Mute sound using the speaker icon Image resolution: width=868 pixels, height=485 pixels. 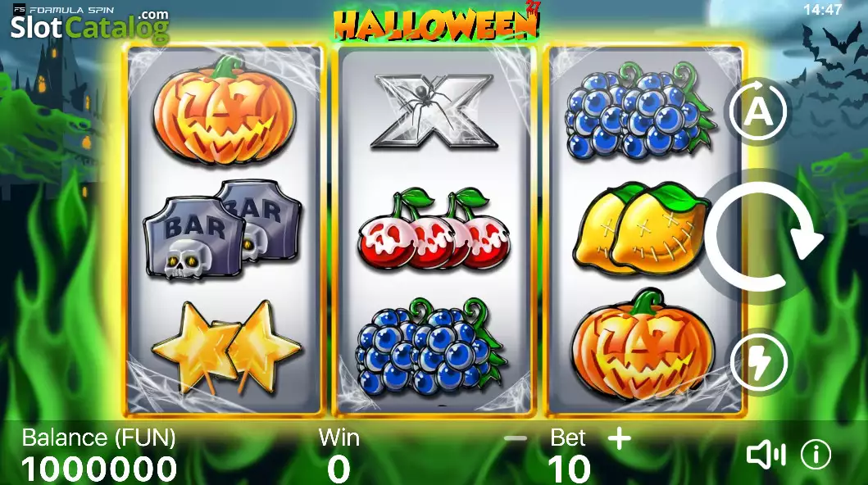(766, 455)
